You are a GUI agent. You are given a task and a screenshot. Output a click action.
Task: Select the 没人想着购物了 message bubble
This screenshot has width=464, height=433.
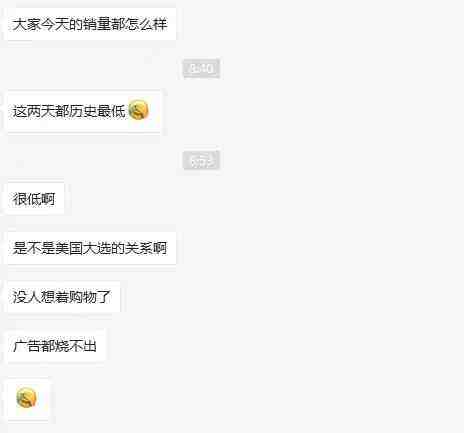[x=63, y=297]
